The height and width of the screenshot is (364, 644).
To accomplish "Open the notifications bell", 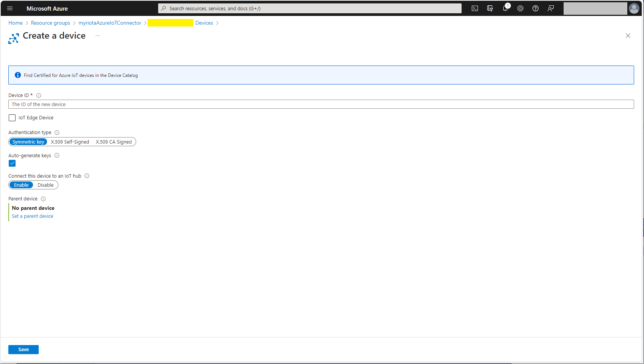I will pyautogui.click(x=505, y=8).
